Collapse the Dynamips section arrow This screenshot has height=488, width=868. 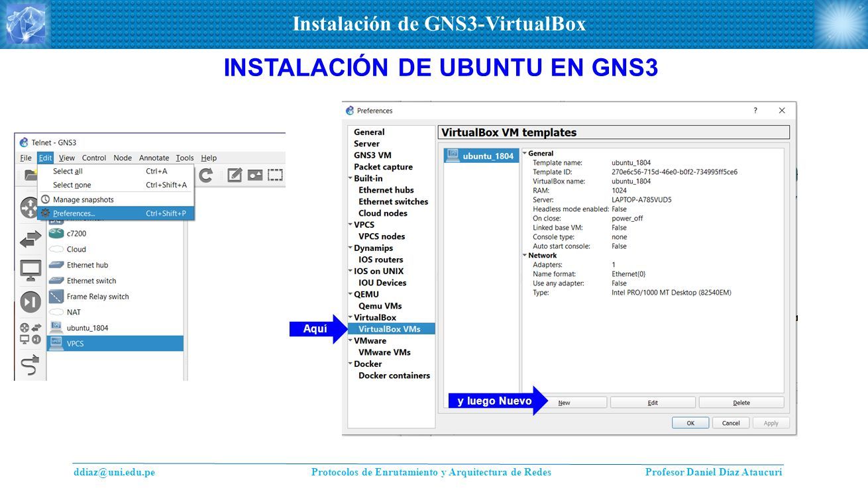click(x=350, y=248)
